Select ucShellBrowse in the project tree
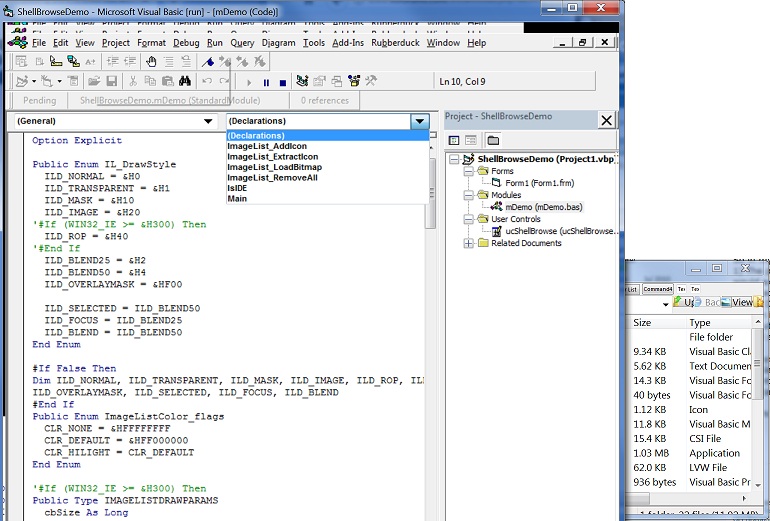This screenshot has height=521, width=770. pos(560,231)
